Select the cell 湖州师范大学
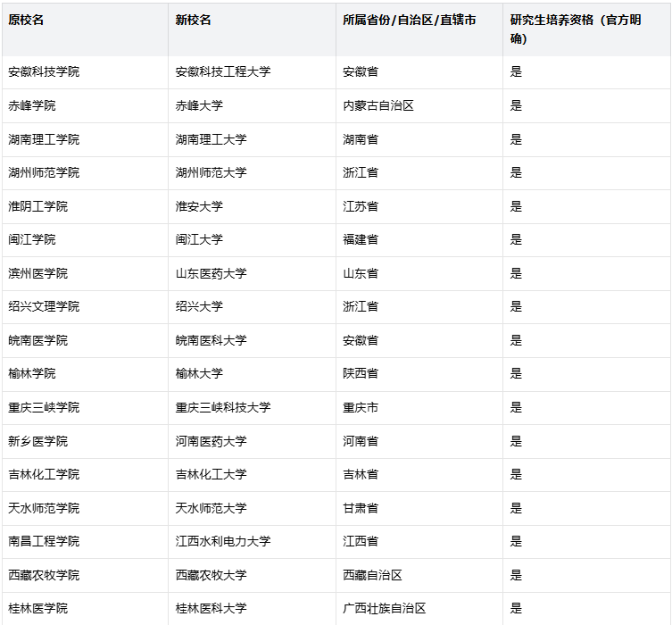 point(252,173)
